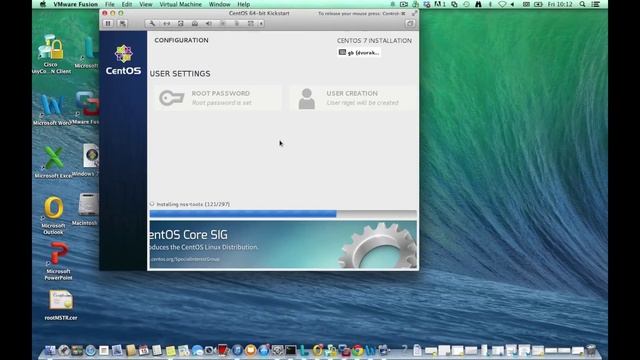The image size is (640, 360).
Task: Open Messages chat bubbles in Dock
Action: pos(198,350)
